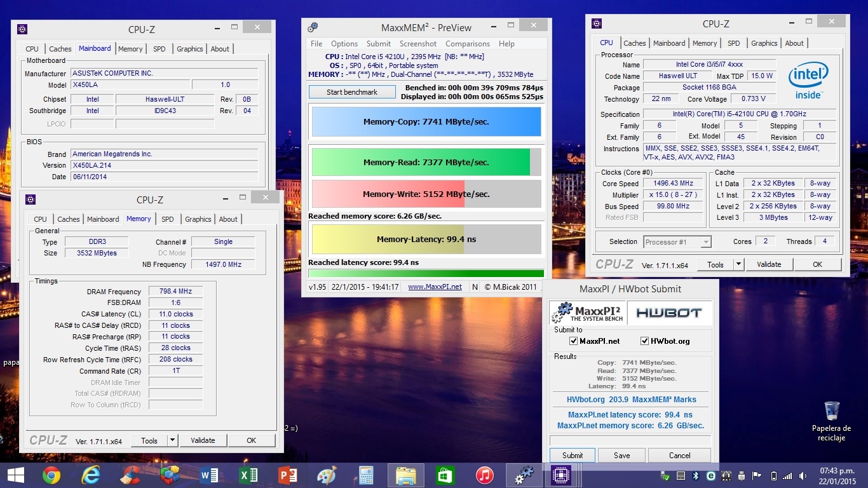
Task: Open www.MaxxPI.net link
Action: (435, 287)
